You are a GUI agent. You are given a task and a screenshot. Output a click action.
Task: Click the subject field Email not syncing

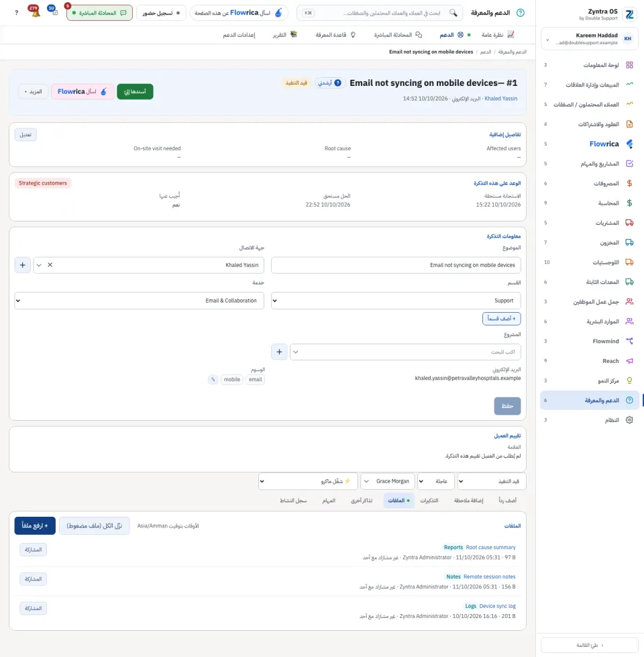(x=396, y=265)
